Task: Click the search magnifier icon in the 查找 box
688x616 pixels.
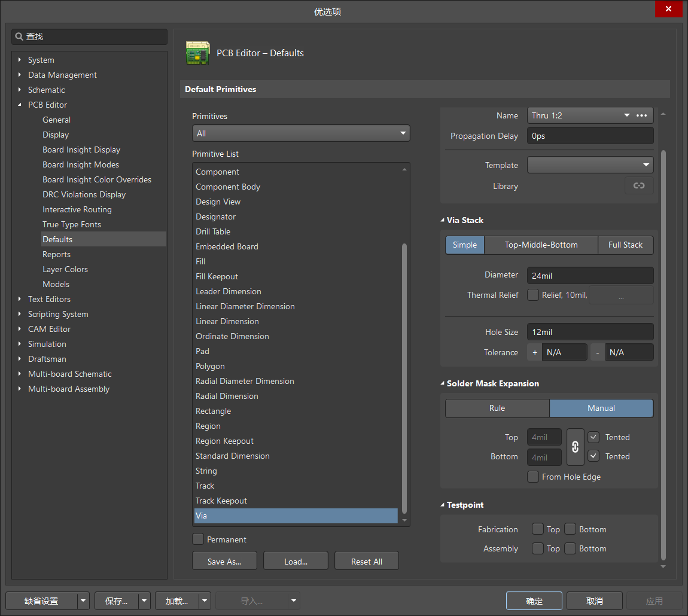Action: point(19,36)
